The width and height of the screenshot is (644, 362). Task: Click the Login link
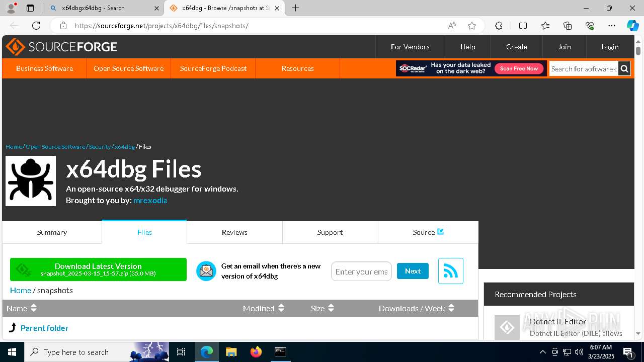tap(610, 47)
